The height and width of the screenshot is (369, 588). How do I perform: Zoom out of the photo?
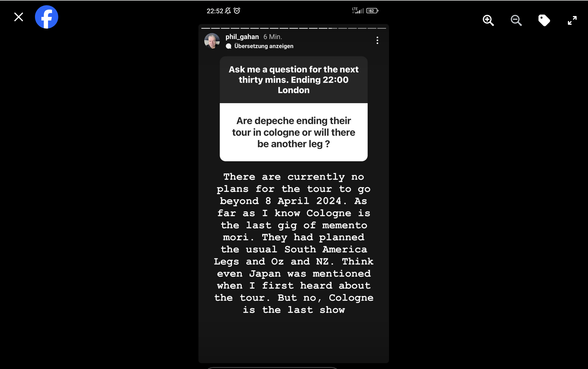coord(516,20)
